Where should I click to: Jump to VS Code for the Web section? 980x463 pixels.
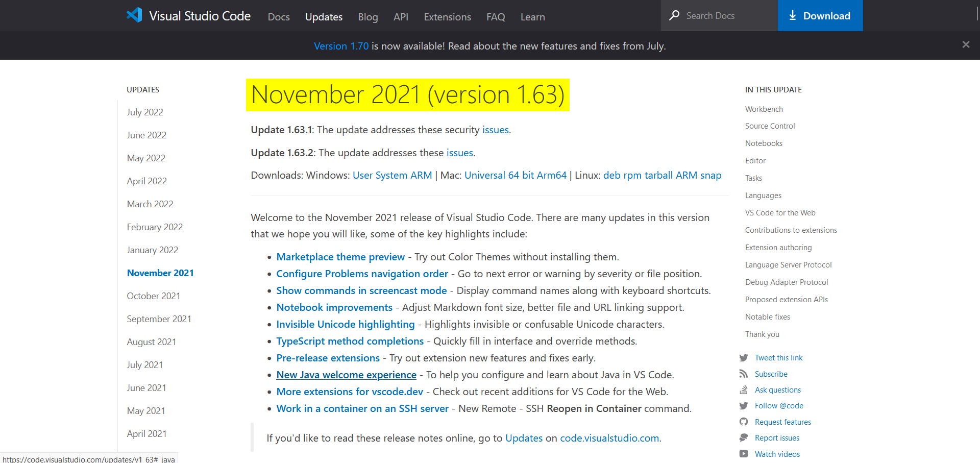click(780, 213)
